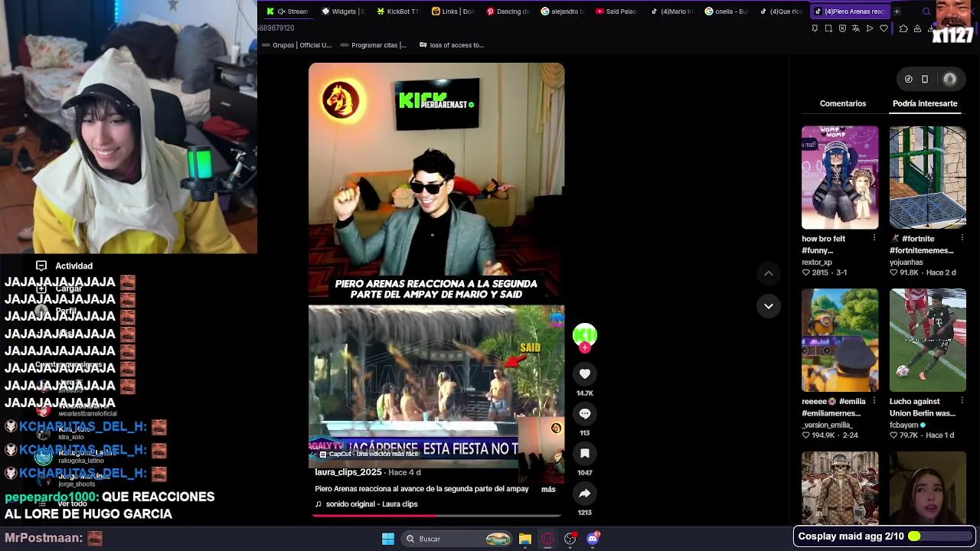The image size is (980, 551).
Task: Switch to the onella Google tab
Action: tap(726, 11)
